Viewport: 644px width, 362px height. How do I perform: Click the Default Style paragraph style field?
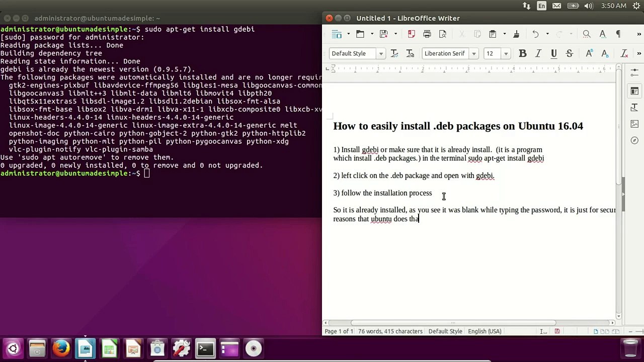click(353, 53)
